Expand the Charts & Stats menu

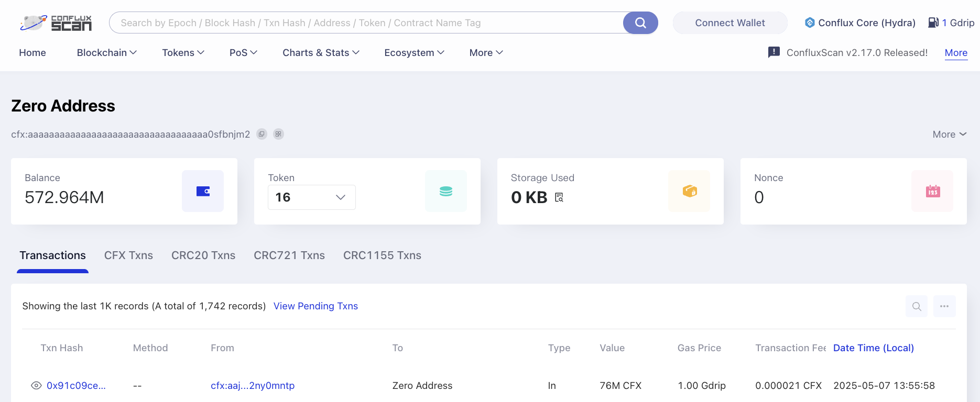coord(321,53)
